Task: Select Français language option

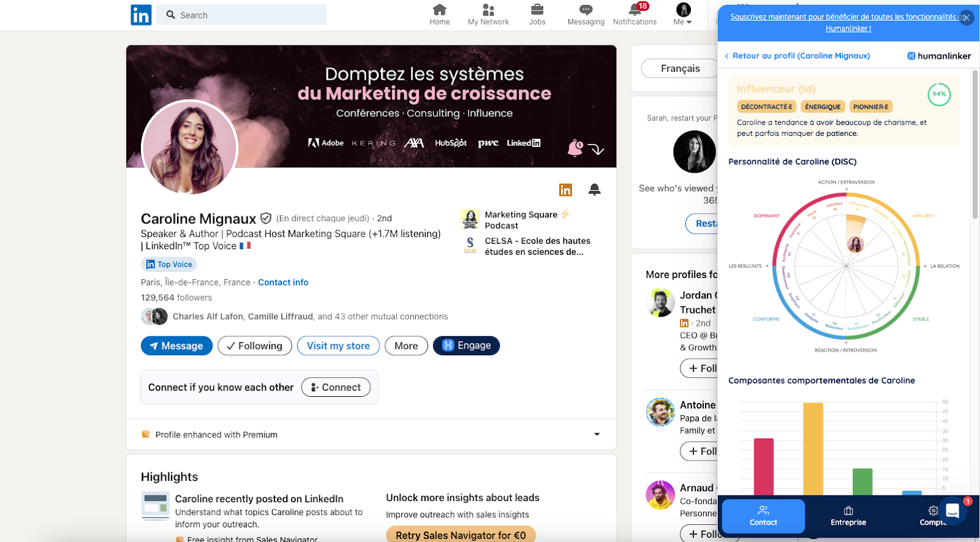Action: (x=680, y=68)
